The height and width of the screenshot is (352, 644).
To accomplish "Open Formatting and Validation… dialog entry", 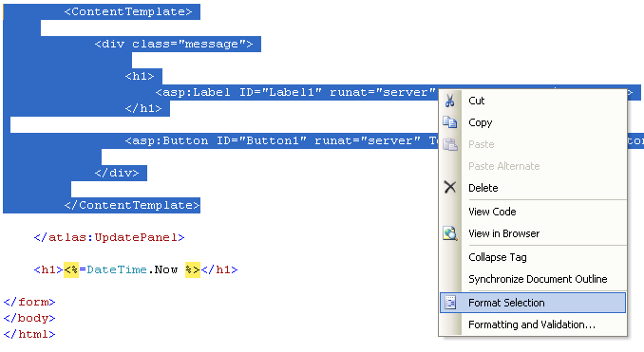I will pos(533,324).
